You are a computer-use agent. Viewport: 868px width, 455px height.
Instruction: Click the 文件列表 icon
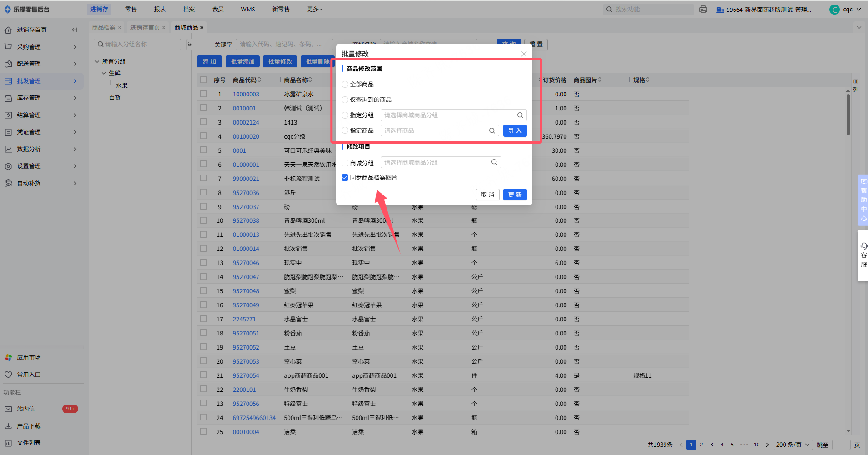tap(8, 443)
